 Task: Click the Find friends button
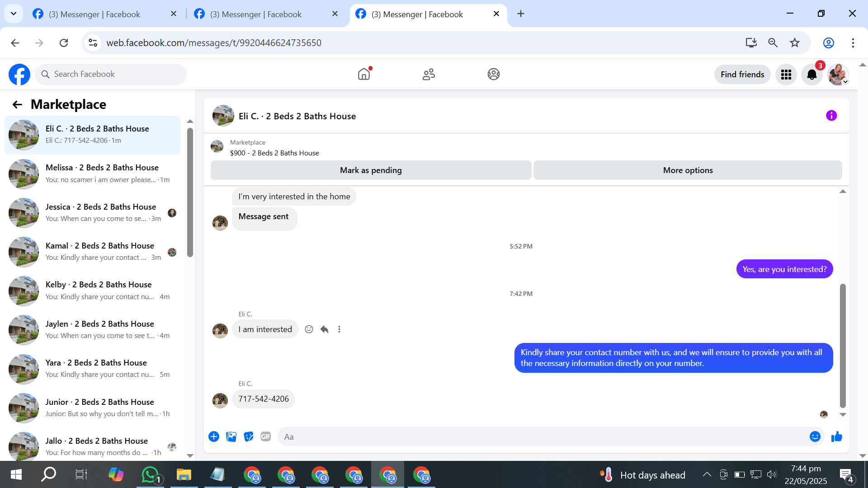click(x=742, y=75)
